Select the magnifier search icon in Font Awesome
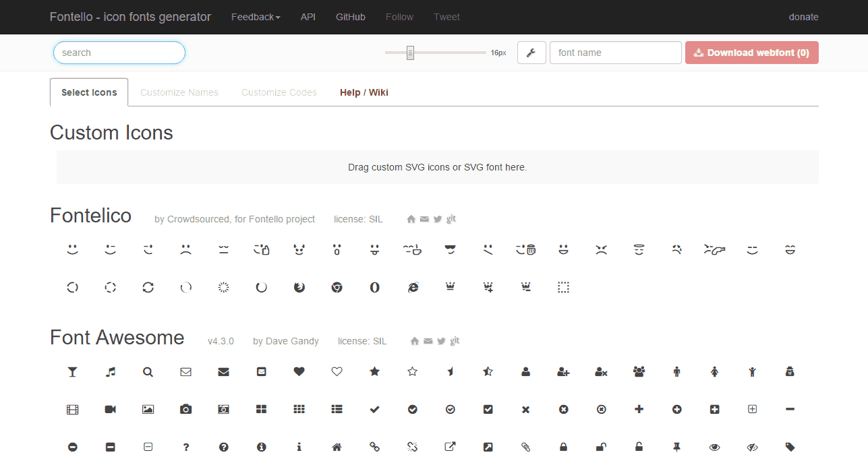This screenshot has width=868, height=465. [148, 371]
